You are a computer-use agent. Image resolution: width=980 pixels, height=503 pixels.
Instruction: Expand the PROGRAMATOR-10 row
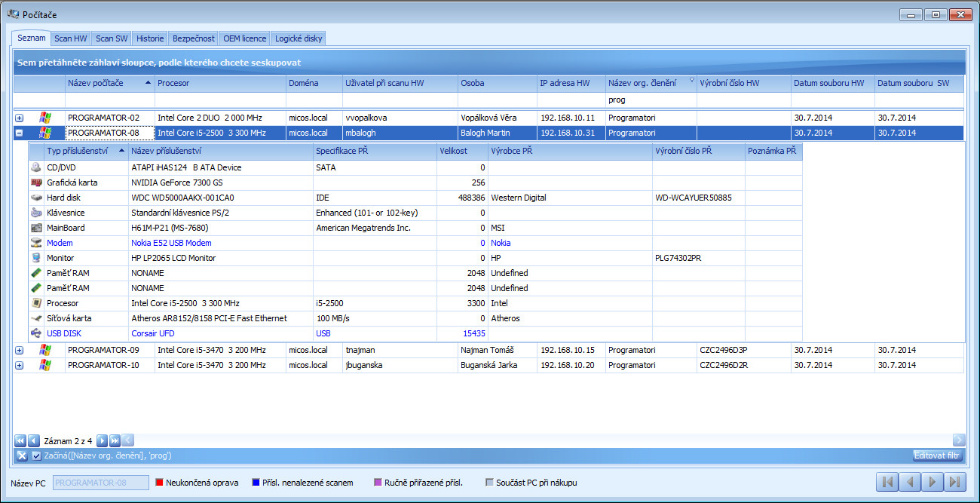[x=20, y=365]
